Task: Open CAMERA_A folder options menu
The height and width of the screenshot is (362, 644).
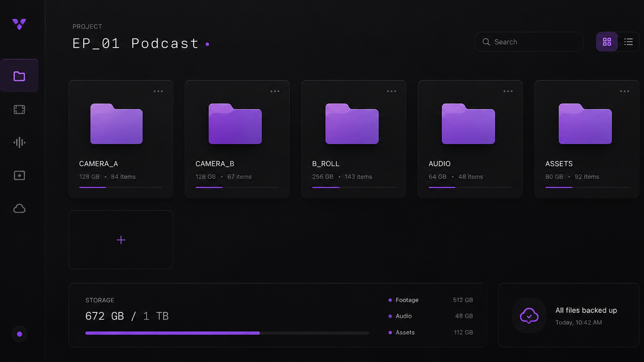Action: (158, 91)
